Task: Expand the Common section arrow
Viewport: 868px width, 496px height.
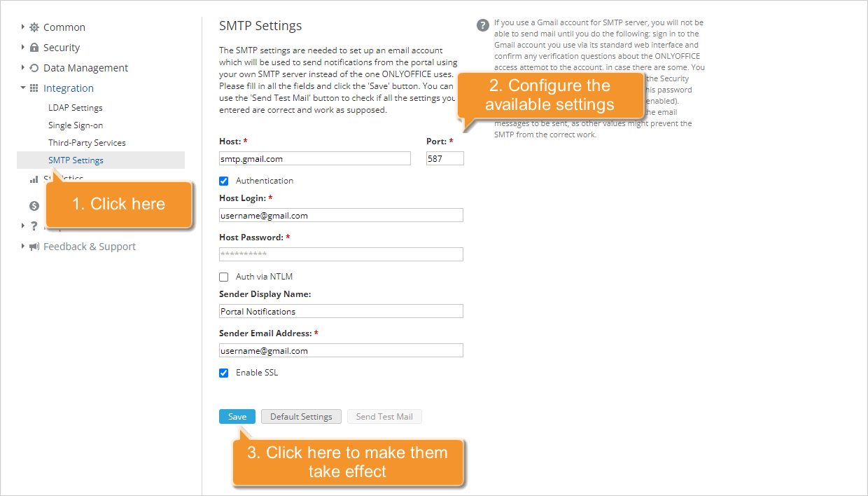Action: pos(23,27)
